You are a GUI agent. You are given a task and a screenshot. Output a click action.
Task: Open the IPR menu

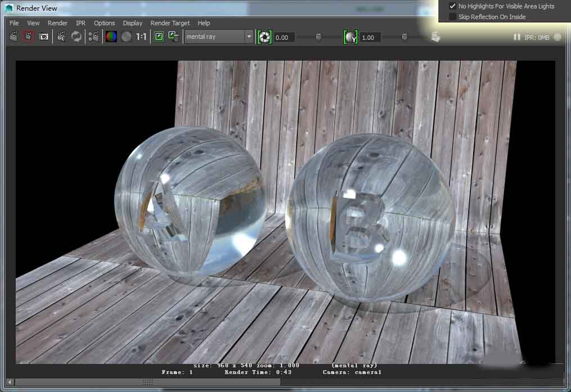point(80,23)
